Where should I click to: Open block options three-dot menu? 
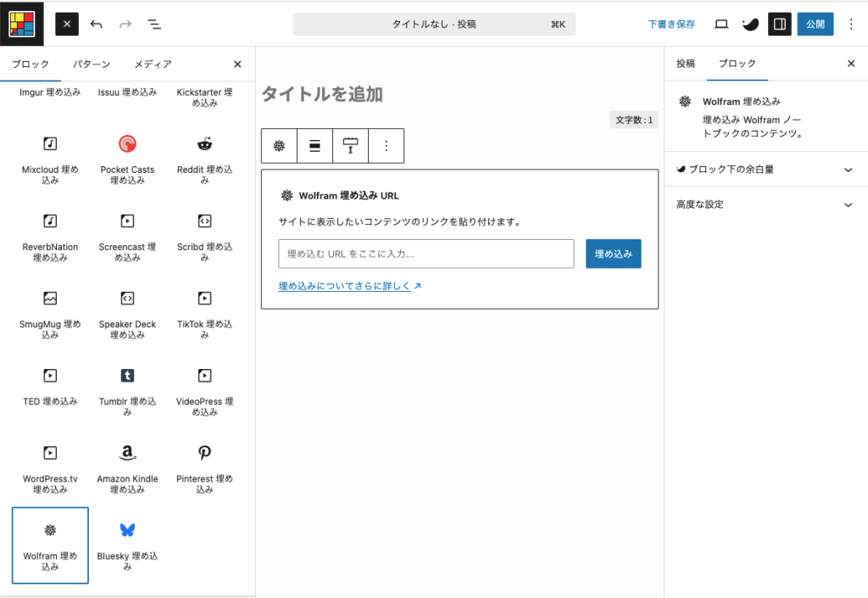387,146
